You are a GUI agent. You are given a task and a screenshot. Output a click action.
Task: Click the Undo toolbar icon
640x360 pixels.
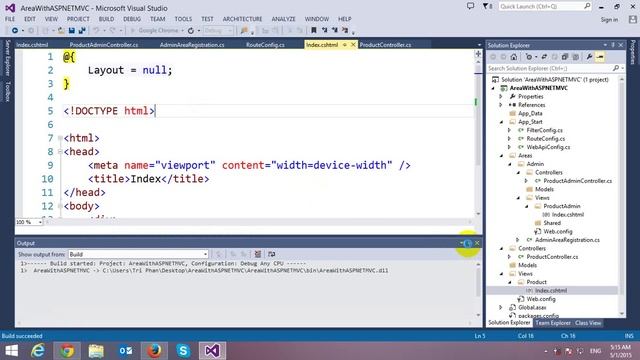click(96, 31)
